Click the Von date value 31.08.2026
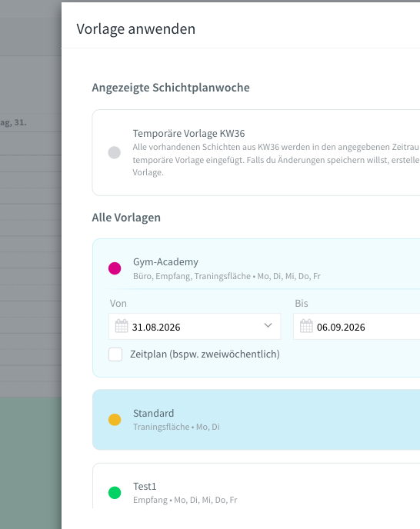Image resolution: width=420 pixels, height=529 pixels. (156, 328)
